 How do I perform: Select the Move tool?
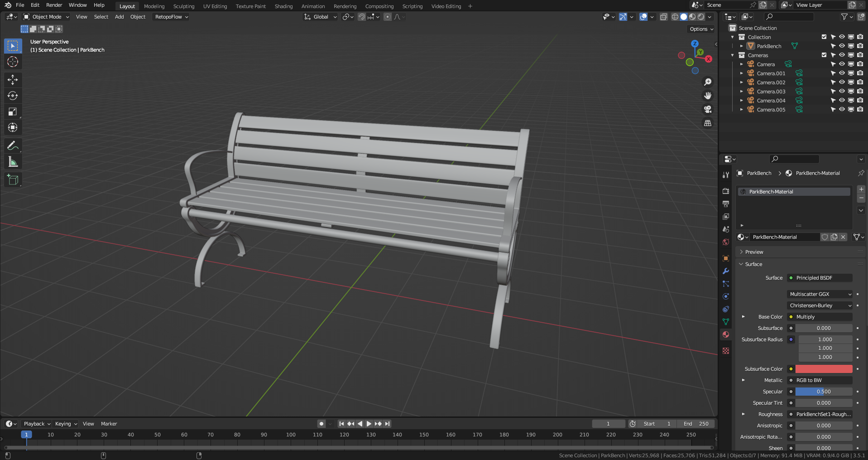[x=13, y=80]
